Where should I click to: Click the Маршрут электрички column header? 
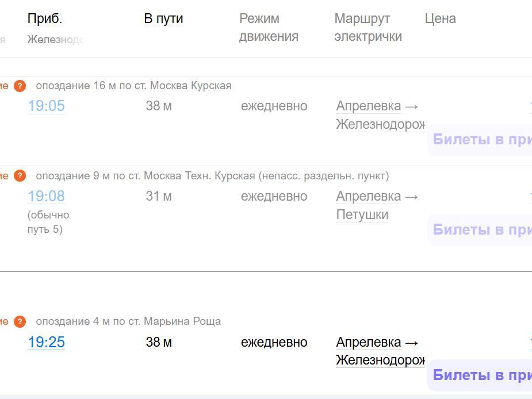click(368, 27)
